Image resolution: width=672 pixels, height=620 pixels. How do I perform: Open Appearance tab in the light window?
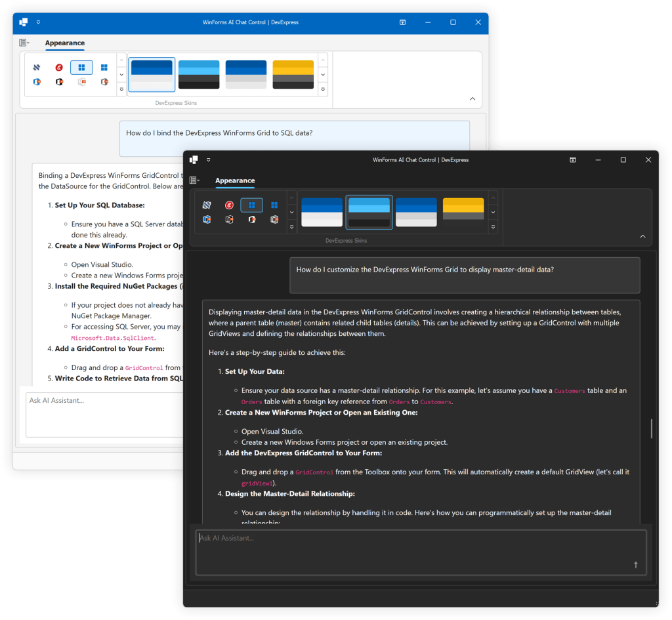tap(64, 43)
